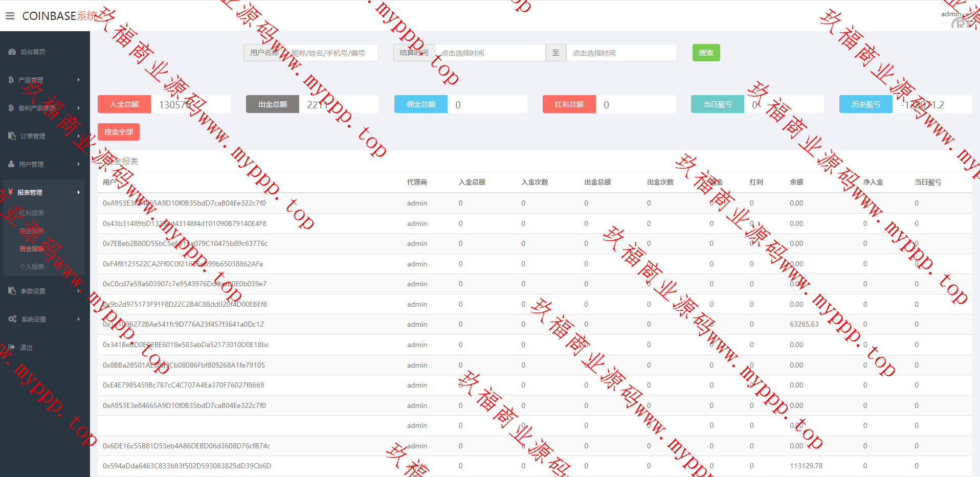Viewport: 980px width, 477px height.
Task: Open the 个人报表 submenu item
Action: click(x=32, y=267)
